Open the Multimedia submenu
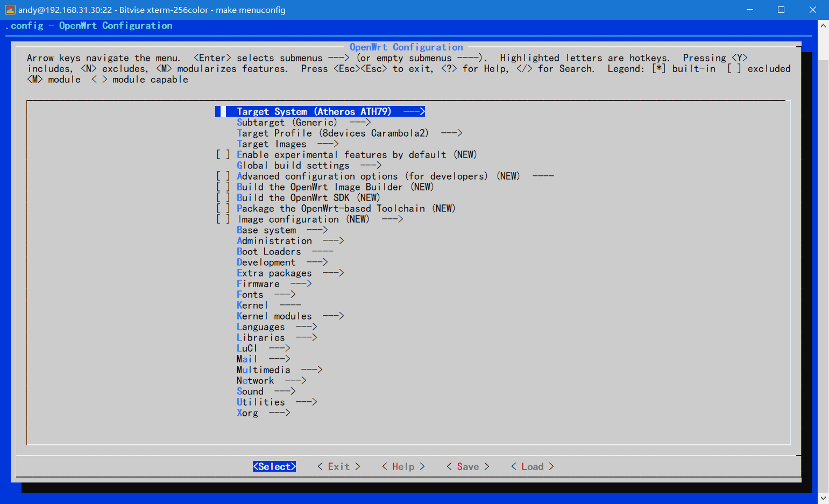829x504 pixels. click(x=280, y=370)
